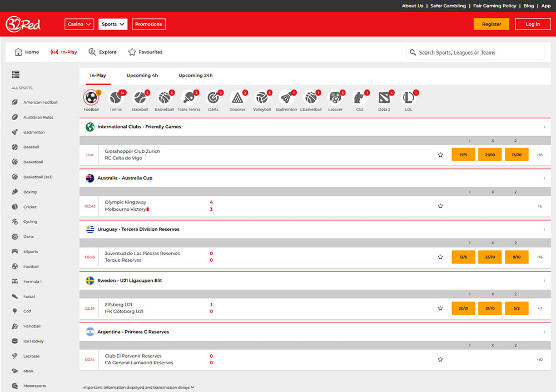Open Ice Hockey in the sidebar
The height and width of the screenshot is (392, 556).
[28, 341]
